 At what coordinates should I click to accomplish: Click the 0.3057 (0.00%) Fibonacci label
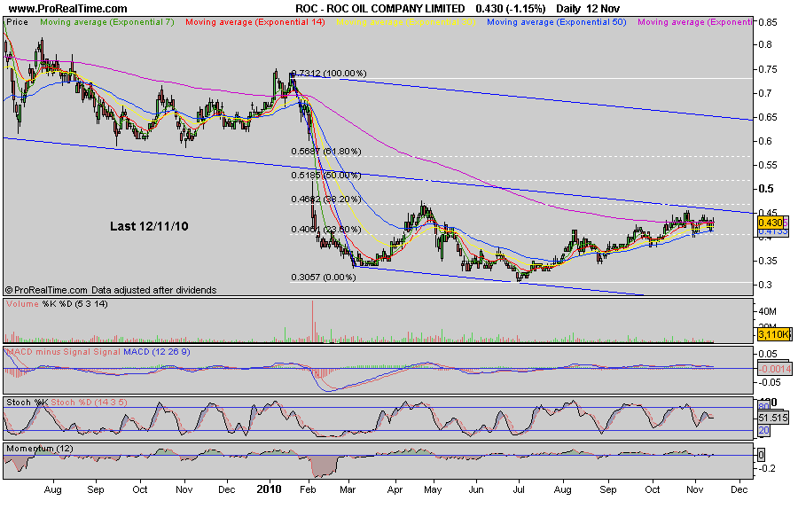coord(324,278)
